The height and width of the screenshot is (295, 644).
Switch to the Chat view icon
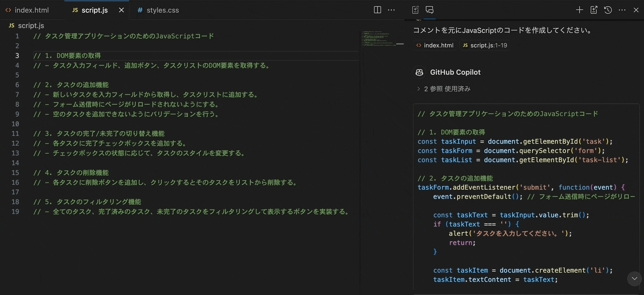pyautogui.click(x=430, y=10)
